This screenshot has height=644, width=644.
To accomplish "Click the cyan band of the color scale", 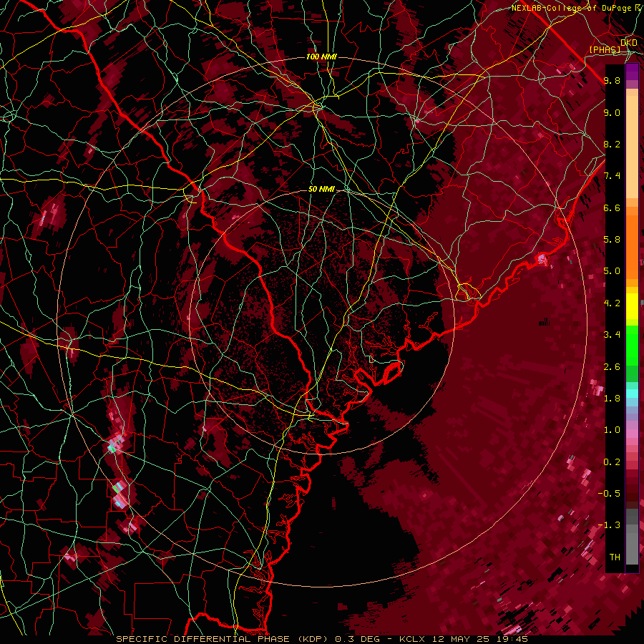I will click(632, 393).
